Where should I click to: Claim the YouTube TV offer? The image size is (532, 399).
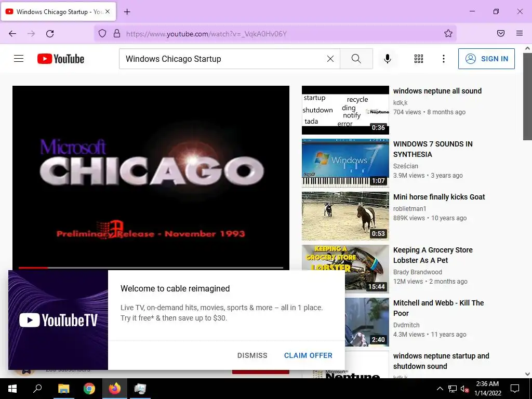[x=308, y=355]
